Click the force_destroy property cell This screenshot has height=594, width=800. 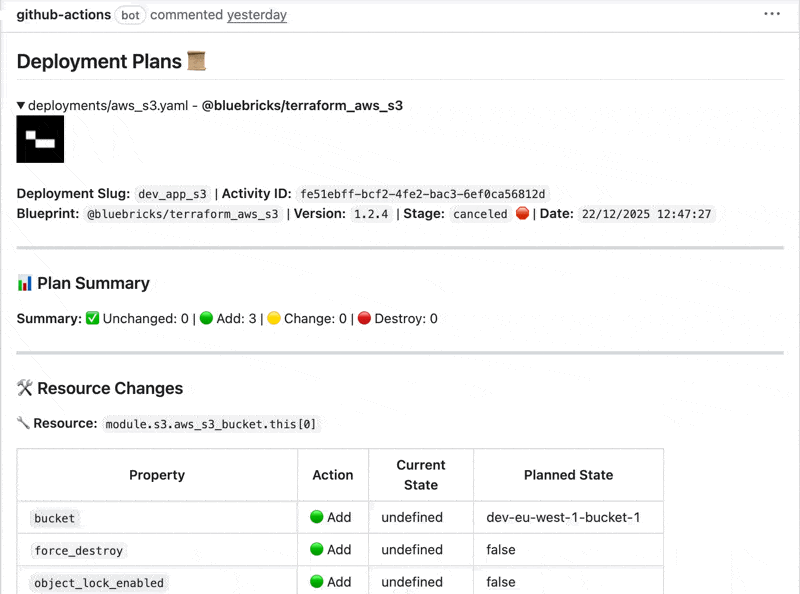pos(79,550)
